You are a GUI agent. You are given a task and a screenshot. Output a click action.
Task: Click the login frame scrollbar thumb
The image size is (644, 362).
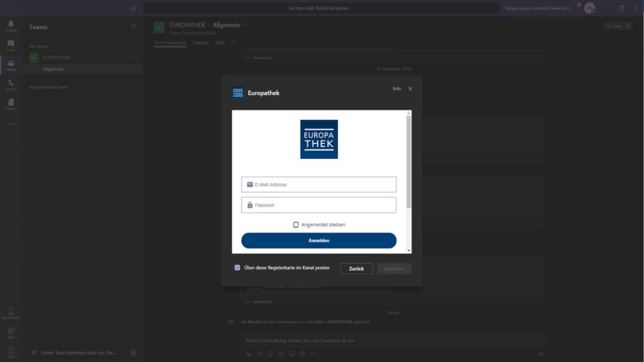click(408, 162)
